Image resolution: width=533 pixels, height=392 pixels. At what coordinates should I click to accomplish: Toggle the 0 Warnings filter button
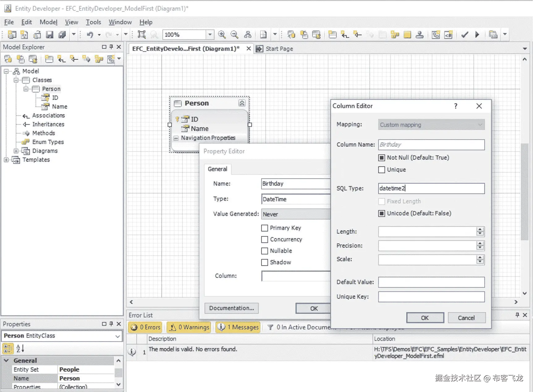point(189,327)
